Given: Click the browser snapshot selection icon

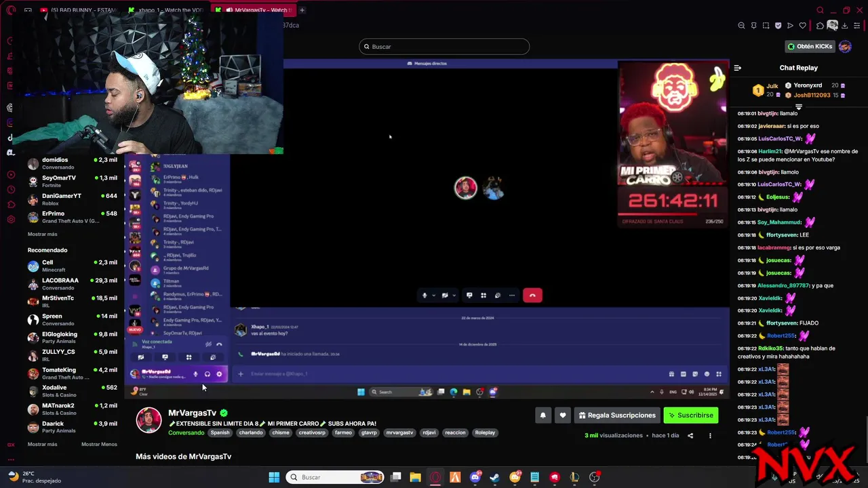Looking at the screenshot, I should [766, 26].
